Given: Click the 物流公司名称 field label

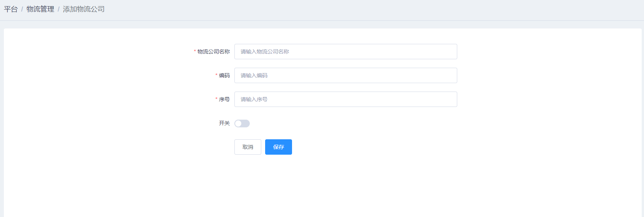Looking at the screenshot, I should click(214, 52).
